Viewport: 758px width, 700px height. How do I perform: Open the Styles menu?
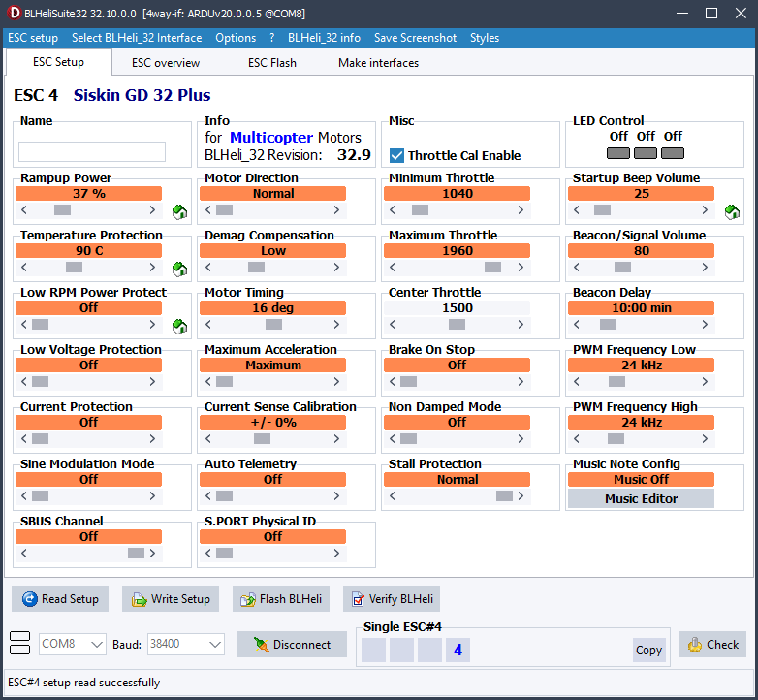(x=485, y=38)
